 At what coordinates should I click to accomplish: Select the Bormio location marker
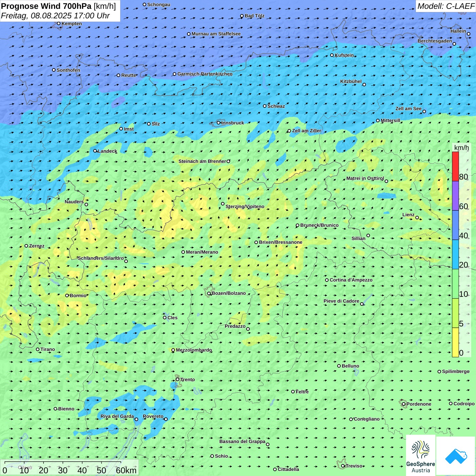click(x=67, y=295)
